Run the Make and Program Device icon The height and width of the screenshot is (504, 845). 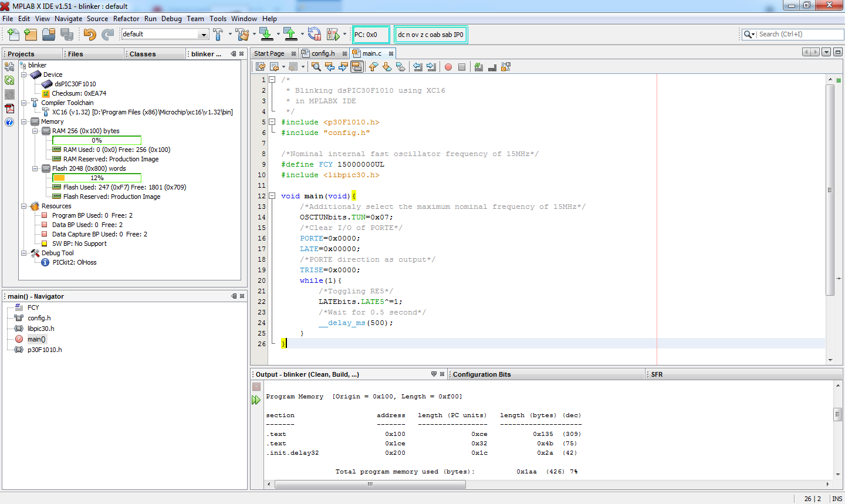tap(268, 35)
